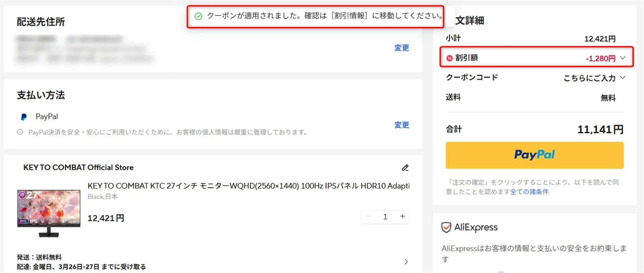Click the green checkmark in coupon notification

[198, 16]
